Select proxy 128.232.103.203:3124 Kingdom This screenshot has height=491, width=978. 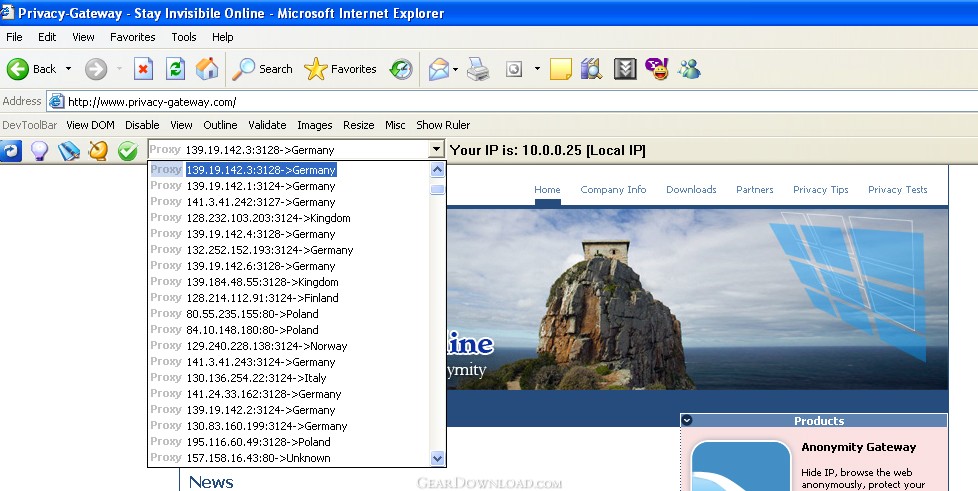pyautogui.click(x=289, y=218)
